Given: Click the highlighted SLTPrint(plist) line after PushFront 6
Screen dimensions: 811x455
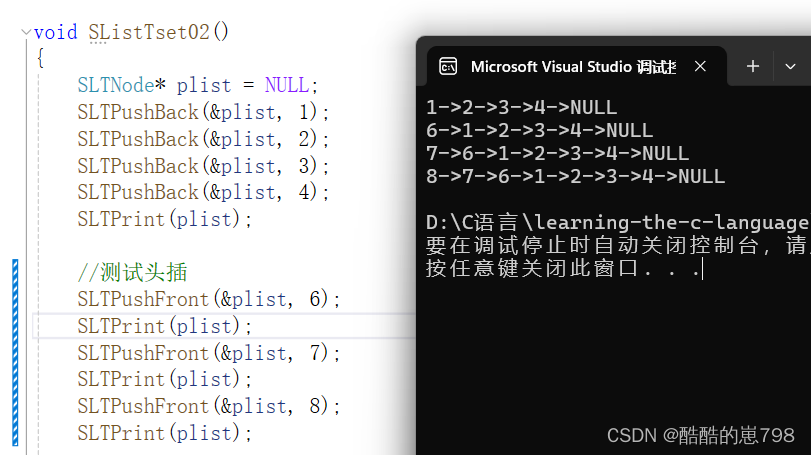Looking at the screenshot, I should click(164, 326).
